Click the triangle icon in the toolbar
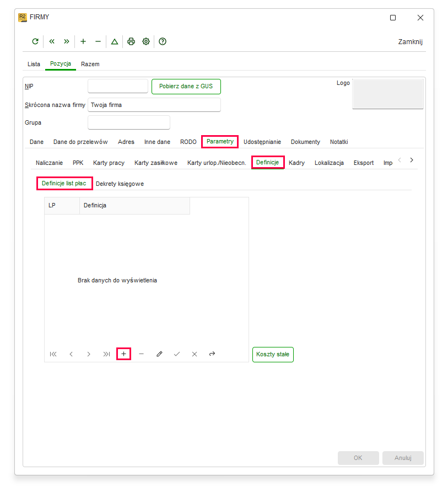448x487 pixels. [x=115, y=41]
